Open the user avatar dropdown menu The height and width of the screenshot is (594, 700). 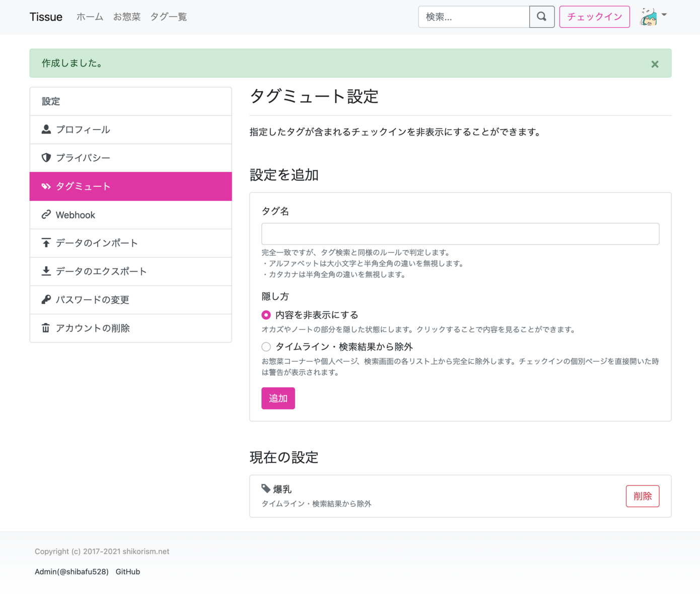coord(653,17)
